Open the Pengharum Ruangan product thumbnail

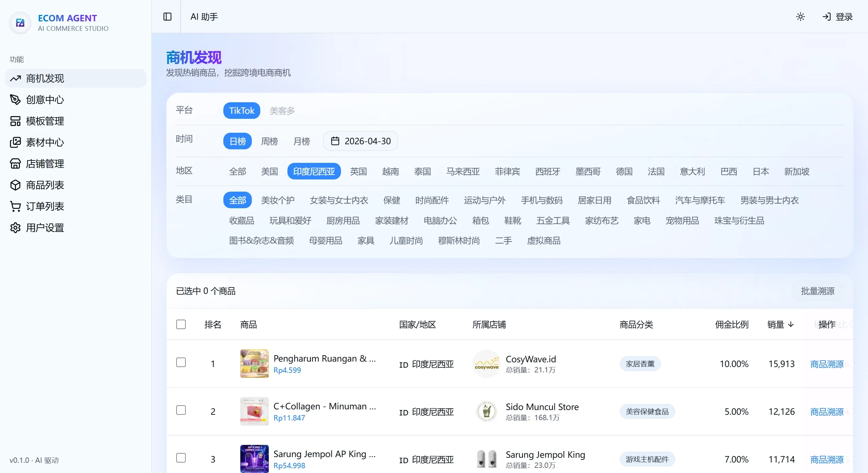[x=254, y=364]
